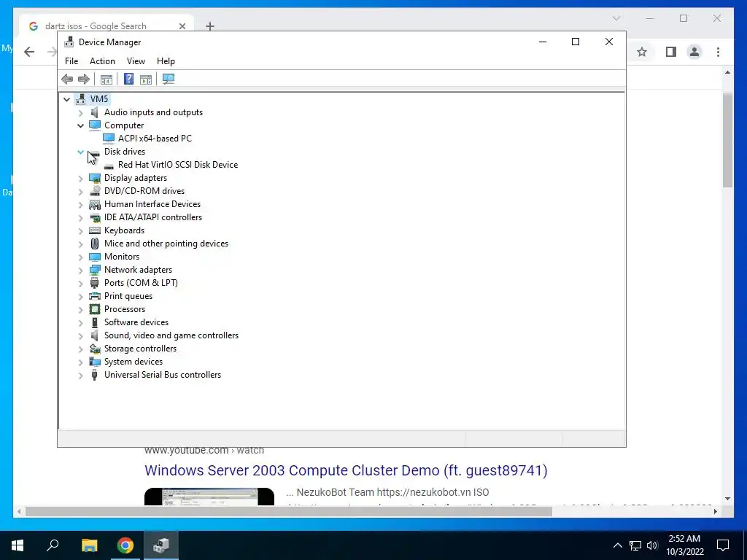The height and width of the screenshot is (560, 747).
Task: Open the Windows Start menu
Action: [x=18, y=545]
